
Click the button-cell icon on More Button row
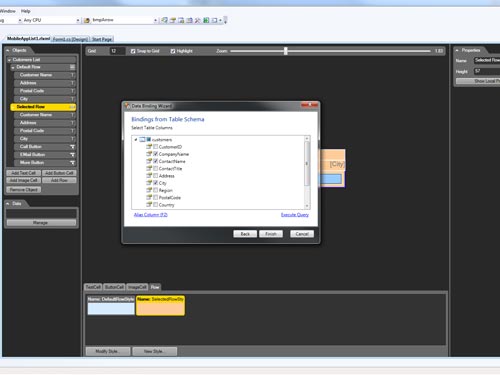coord(72,163)
